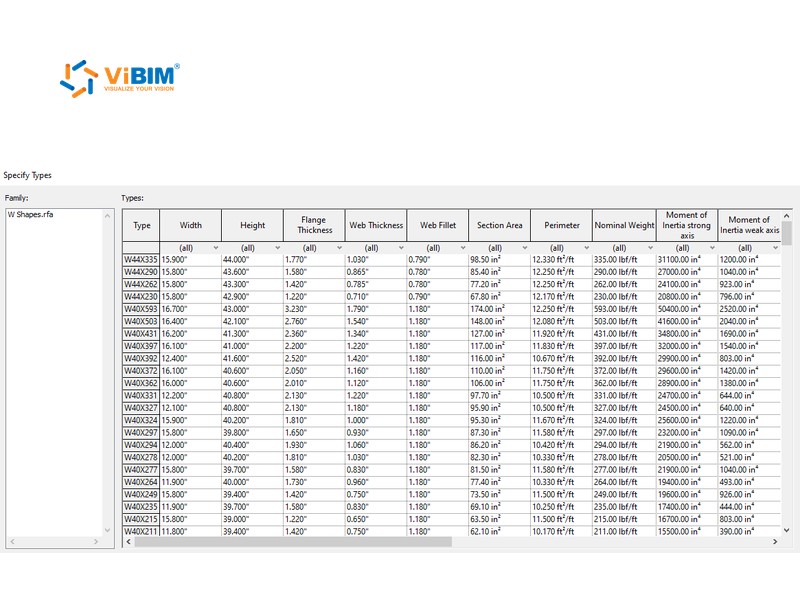Click the Web Fillet column header
This screenshot has width=800, height=600.
[437, 225]
